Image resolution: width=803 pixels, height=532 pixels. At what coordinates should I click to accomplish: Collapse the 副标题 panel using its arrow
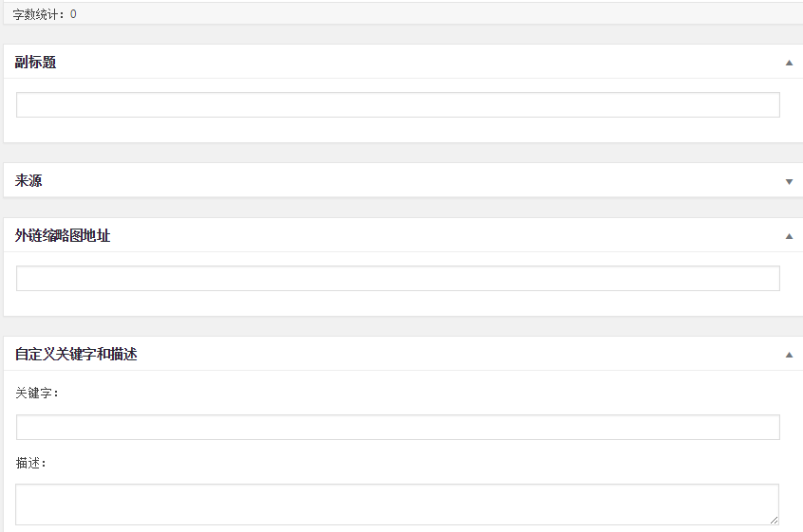coord(789,63)
